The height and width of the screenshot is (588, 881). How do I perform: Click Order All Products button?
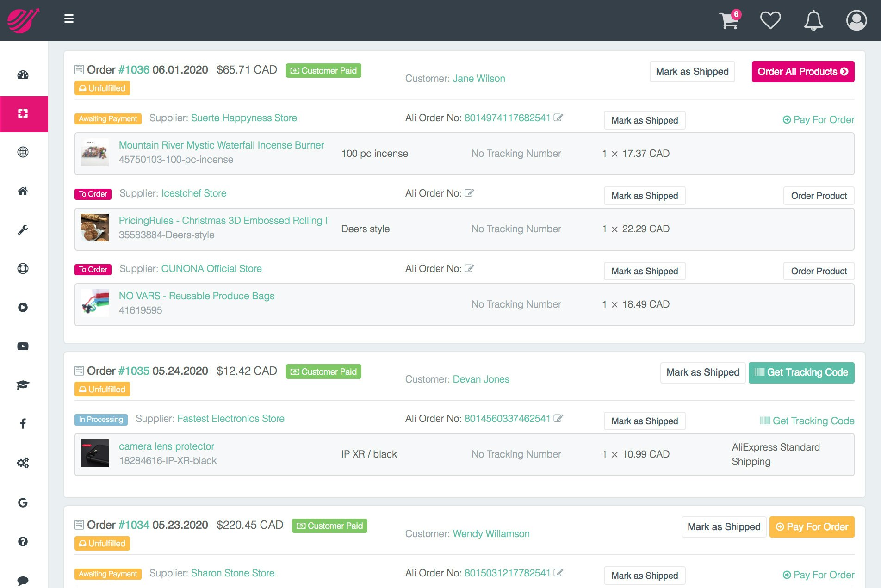pos(803,72)
